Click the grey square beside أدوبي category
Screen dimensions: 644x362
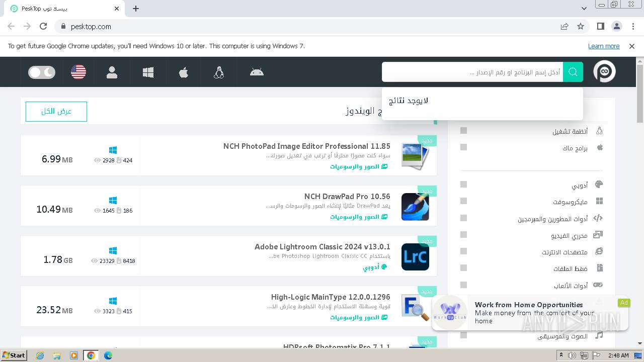coord(464,185)
